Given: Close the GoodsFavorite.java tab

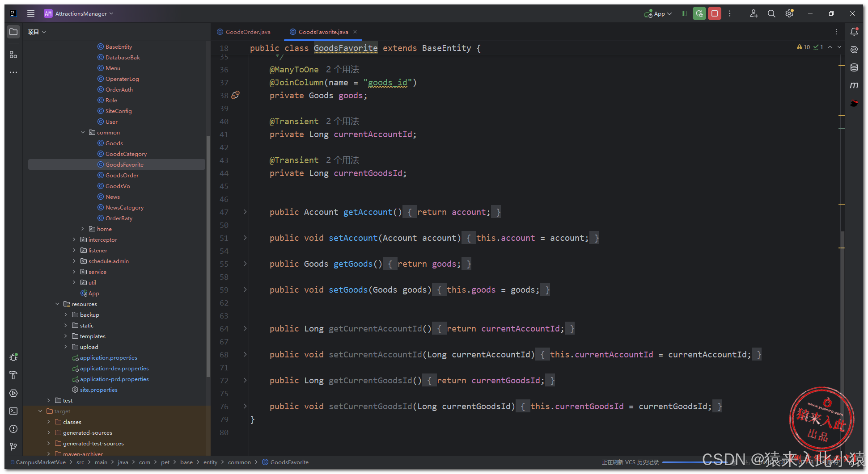Looking at the screenshot, I should (355, 32).
